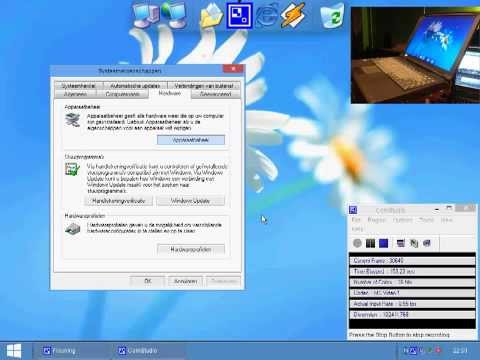Click the red icon in the system tray
Image resolution: width=480 pixels, height=360 pixels.
pos(438,350)
